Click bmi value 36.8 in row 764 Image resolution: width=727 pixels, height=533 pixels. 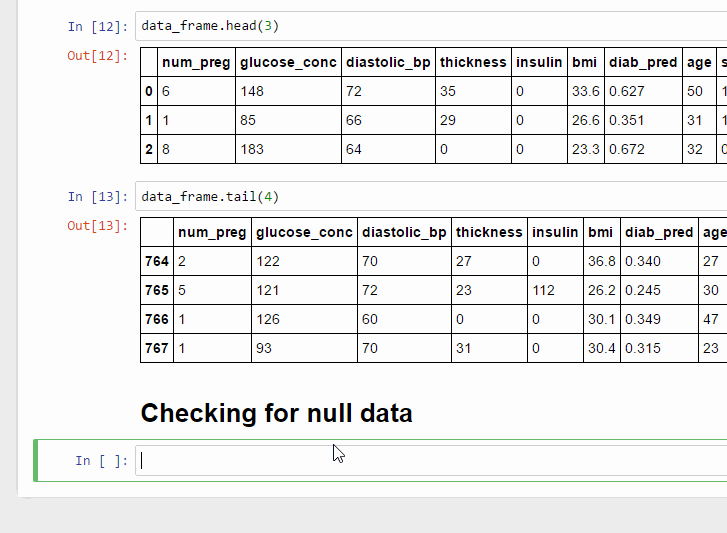602,261
